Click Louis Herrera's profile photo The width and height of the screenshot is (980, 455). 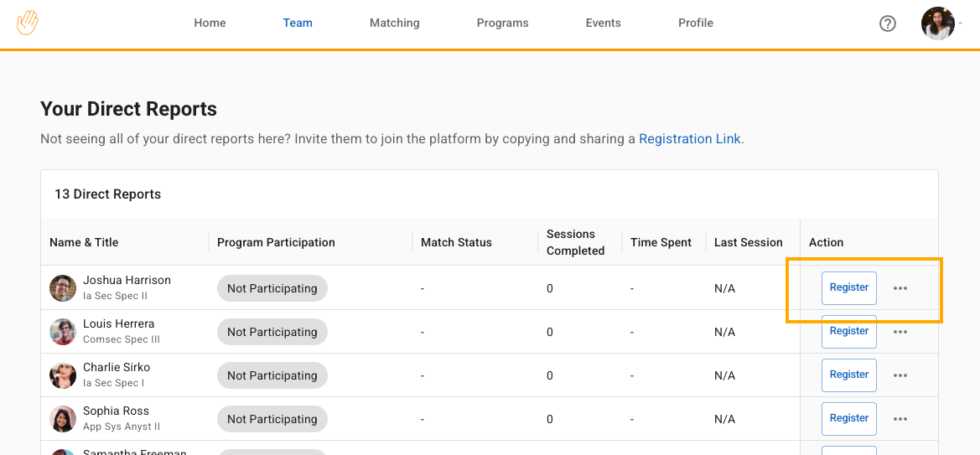(63, 332)
